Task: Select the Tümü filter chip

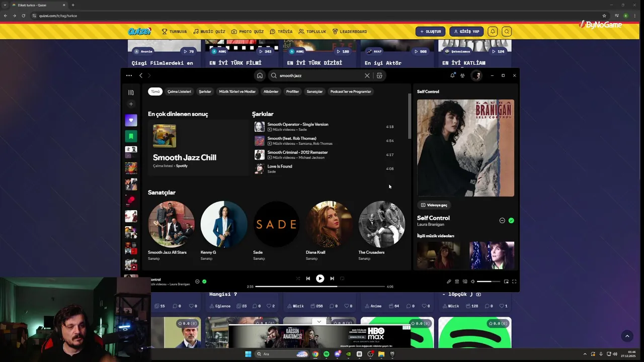Action: click(155, 92)
